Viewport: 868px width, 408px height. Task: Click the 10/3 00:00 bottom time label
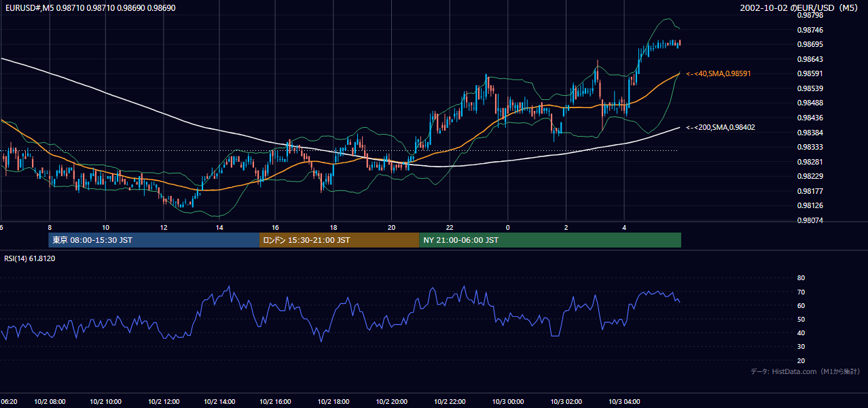click(508, 402)
